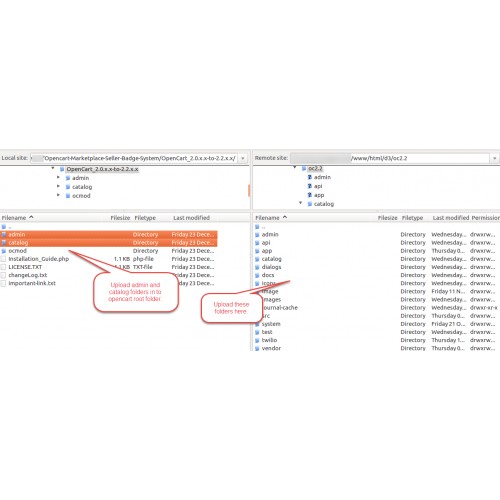Viewport: 500px width, 500px height.
Task: Select the dialogs folder icon in remote list
Action: (257, 267)
